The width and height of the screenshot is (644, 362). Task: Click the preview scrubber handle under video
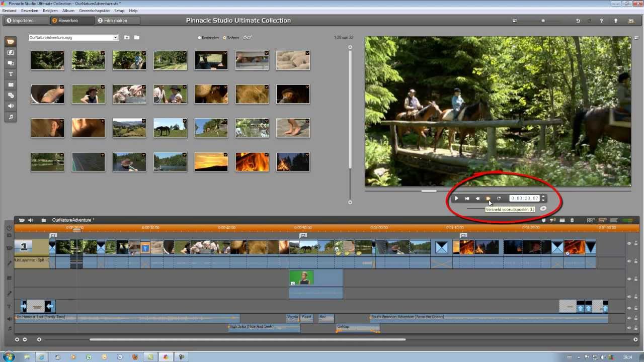[429, 191]
